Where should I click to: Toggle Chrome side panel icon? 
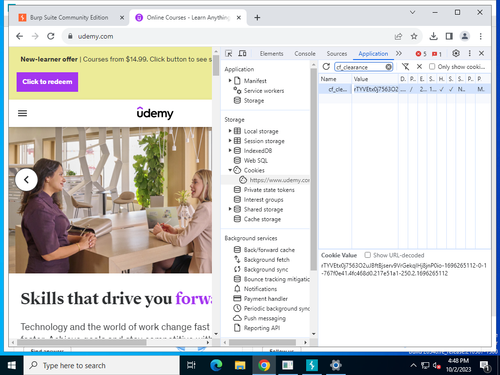pyautogui.click(x=449, y=36)
